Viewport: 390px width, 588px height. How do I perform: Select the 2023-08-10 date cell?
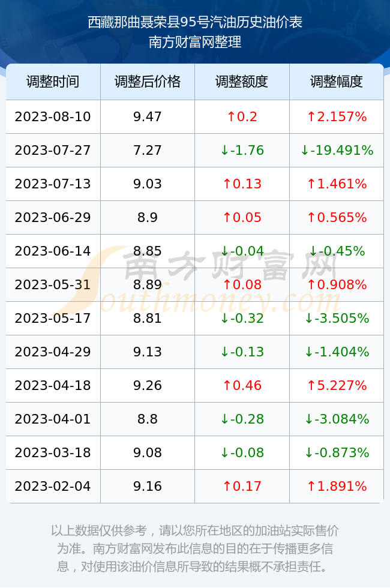click(53, 116)
